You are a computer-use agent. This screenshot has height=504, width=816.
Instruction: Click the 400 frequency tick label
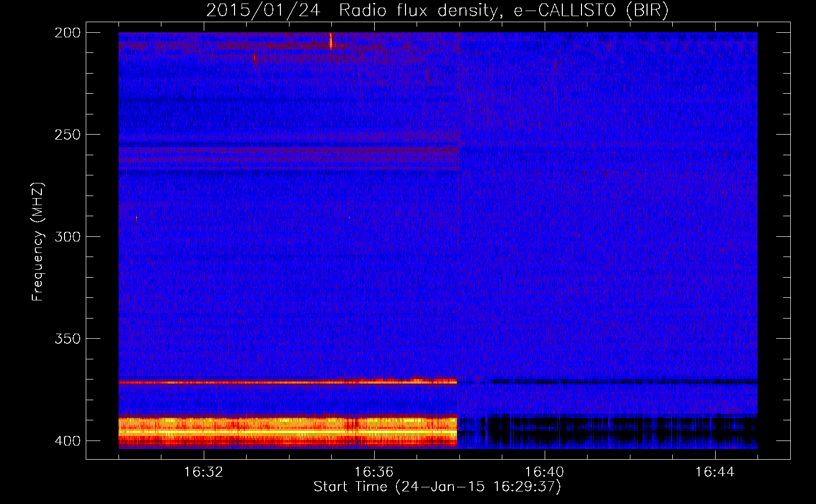[68, 440]
